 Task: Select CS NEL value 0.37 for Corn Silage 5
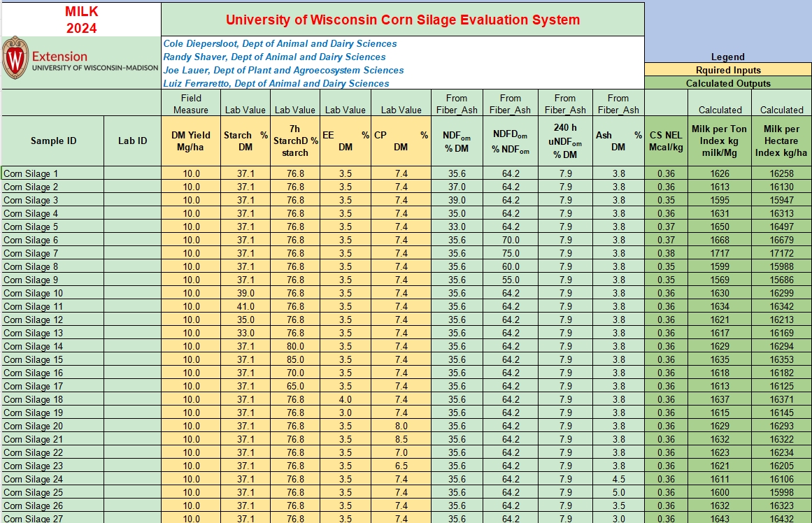point(666,227)
